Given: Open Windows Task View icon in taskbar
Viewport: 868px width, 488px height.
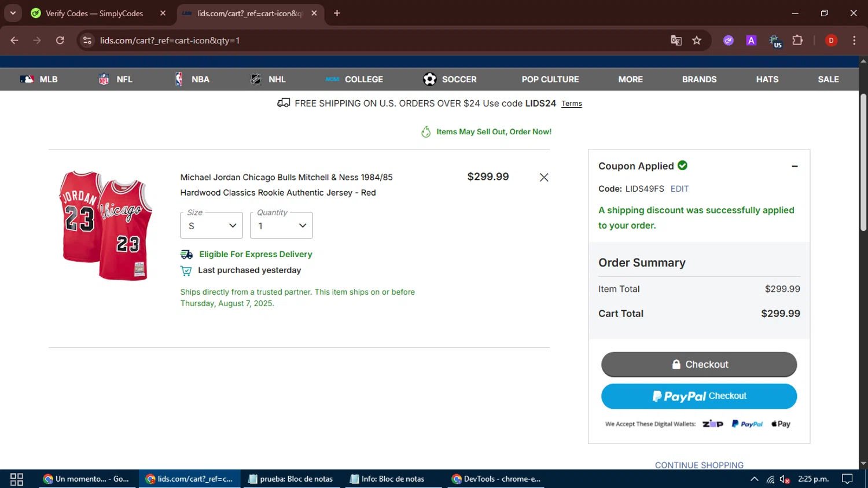Looking at the screenshot, I should (17, 479).
